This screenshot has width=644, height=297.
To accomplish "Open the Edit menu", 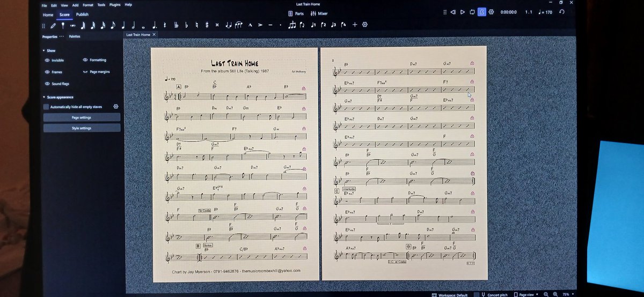I will pos(54,4).
